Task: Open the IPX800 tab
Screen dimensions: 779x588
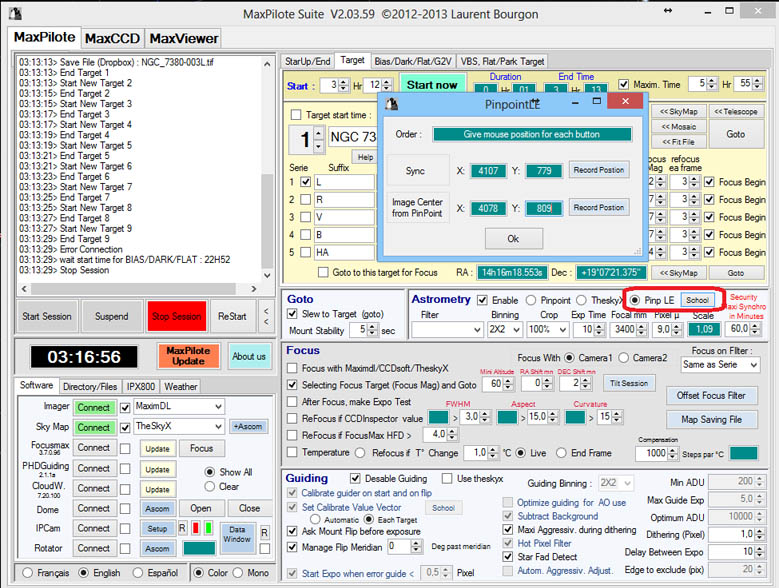Action: (141, 386)
